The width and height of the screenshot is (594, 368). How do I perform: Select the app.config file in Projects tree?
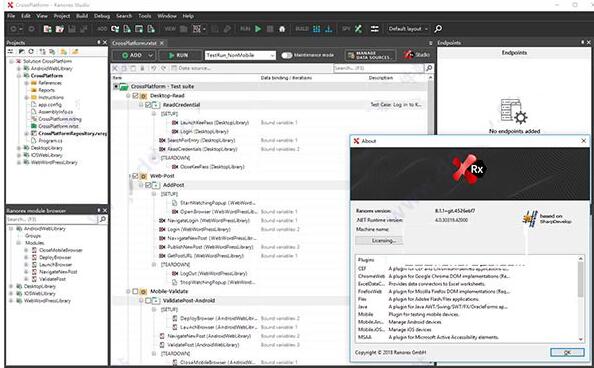pyautogui.click(x=50, y=105)
